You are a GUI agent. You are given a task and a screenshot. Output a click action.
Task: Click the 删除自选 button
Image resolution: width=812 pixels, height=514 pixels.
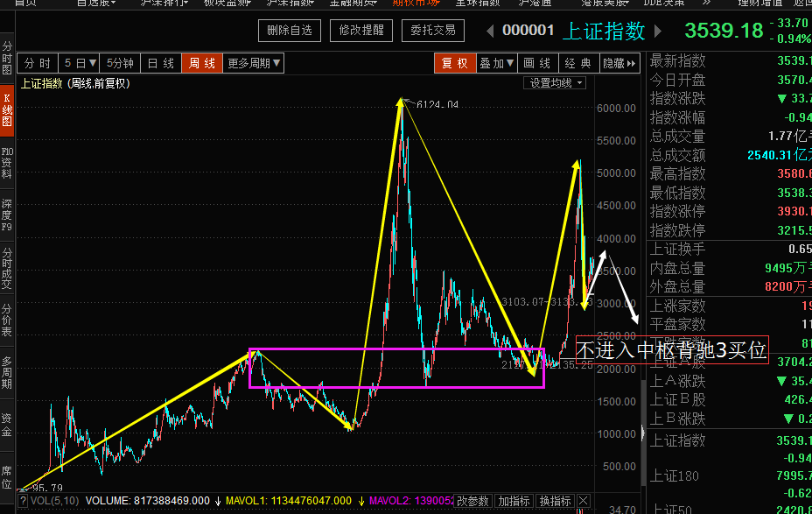pos(290,30)
